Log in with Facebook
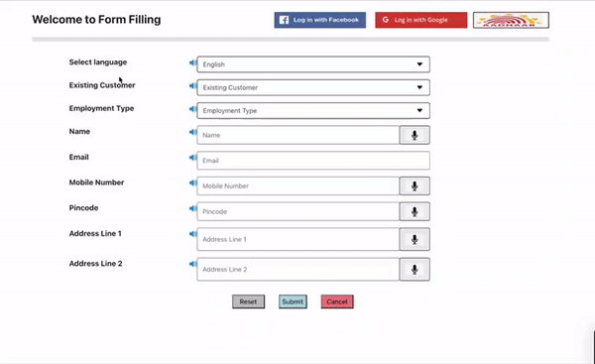595x364 pixels. tap(320, 20)
